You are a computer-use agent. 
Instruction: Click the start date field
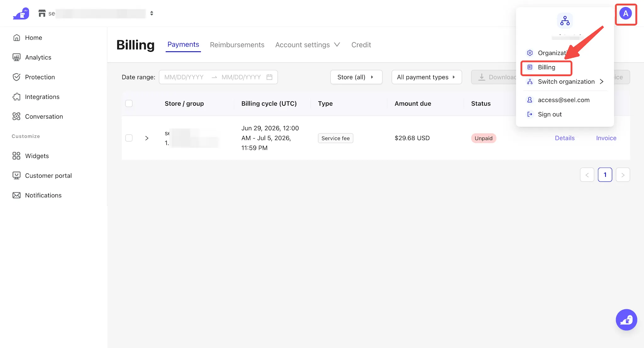(184, 77)
